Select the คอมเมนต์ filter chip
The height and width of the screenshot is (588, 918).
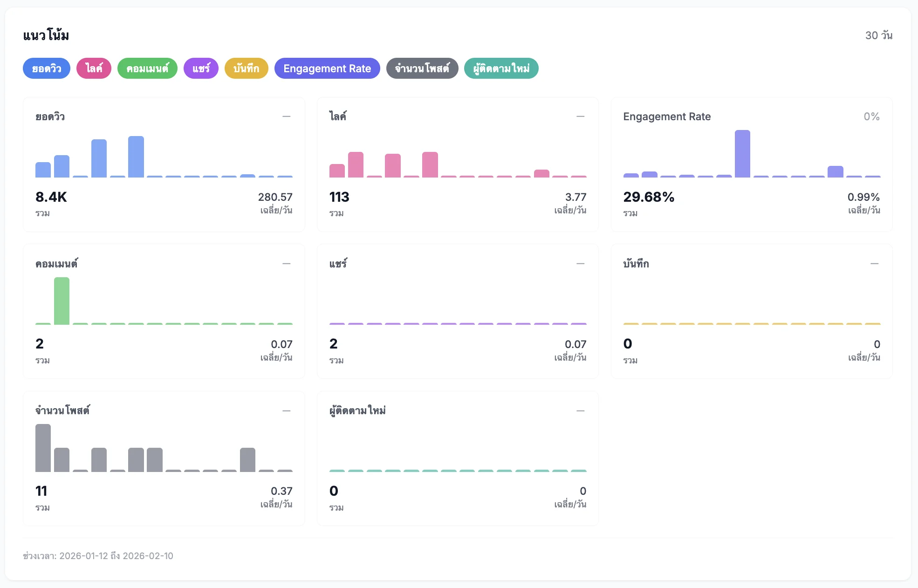click(x=147, y=68)
